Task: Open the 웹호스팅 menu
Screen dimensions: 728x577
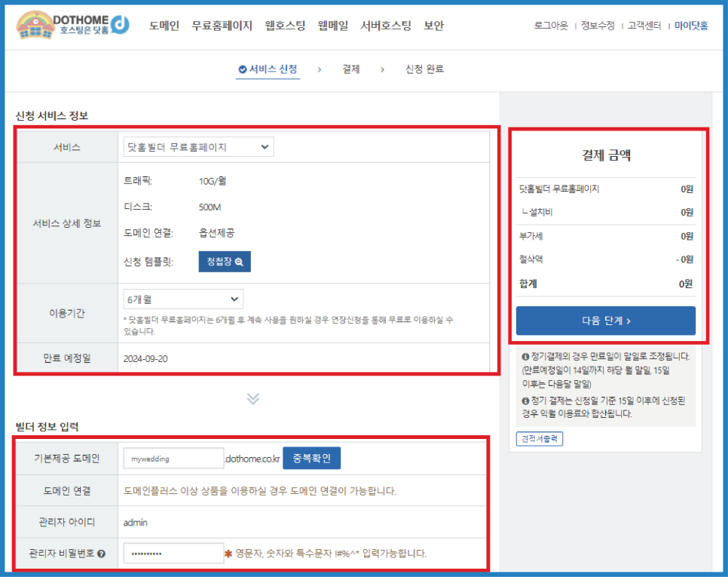Action: (285, 26)
